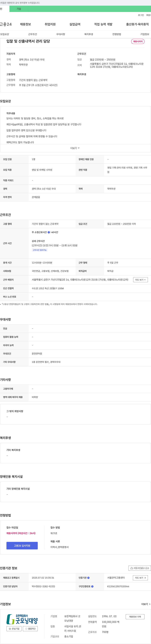Click the job title 입찰 및 산출내역서 관리 담당
The width and height of the screenshot is (151, 644).
(28, 41)
